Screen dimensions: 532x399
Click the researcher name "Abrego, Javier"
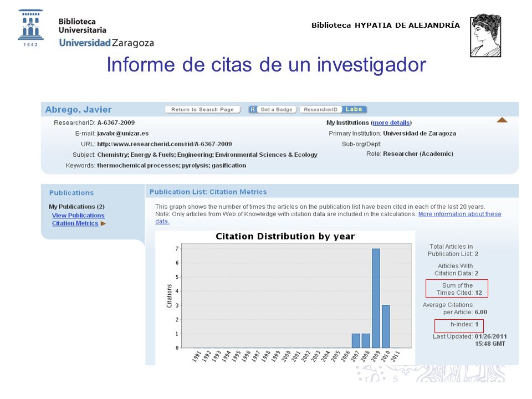coord(78,110)
